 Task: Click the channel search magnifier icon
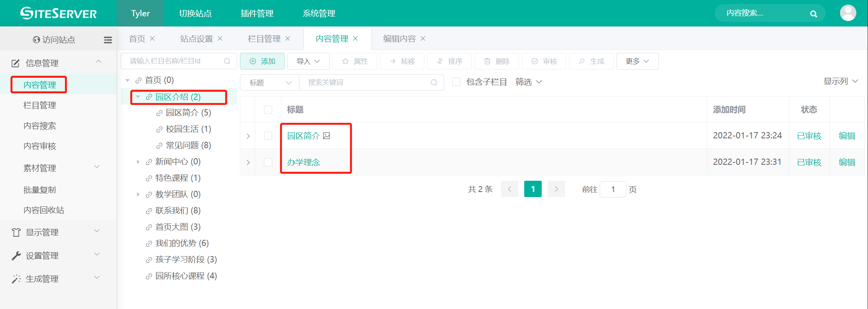[x=227, y=61]
